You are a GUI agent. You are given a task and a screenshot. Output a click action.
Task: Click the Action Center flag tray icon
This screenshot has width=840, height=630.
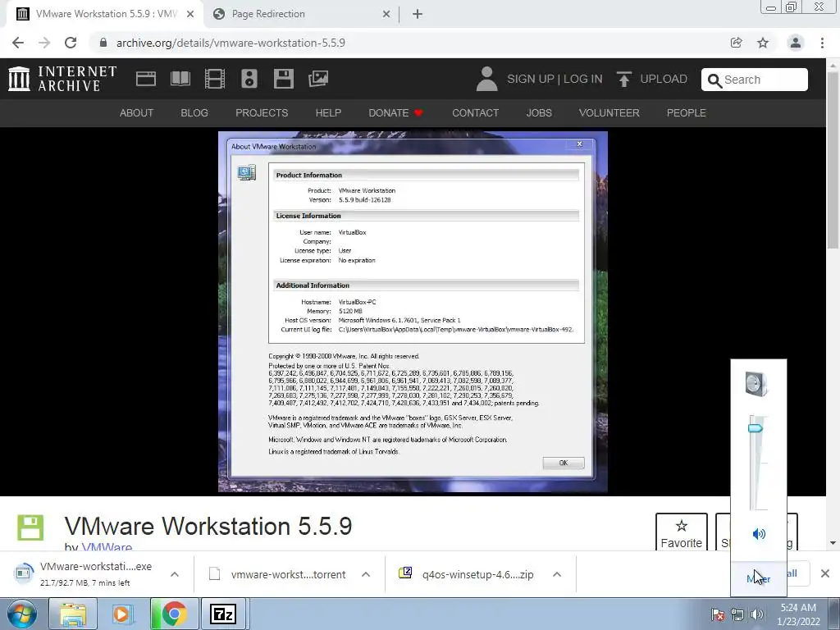tap(717, 614)
